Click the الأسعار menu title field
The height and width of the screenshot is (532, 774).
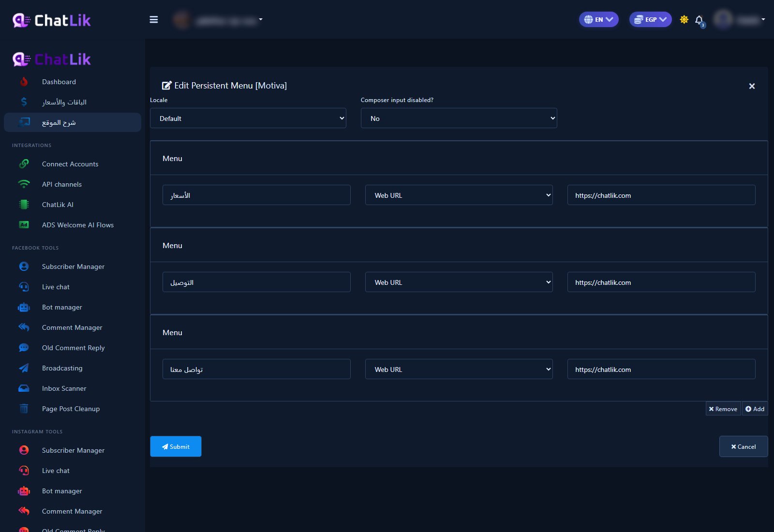(256, 195)
